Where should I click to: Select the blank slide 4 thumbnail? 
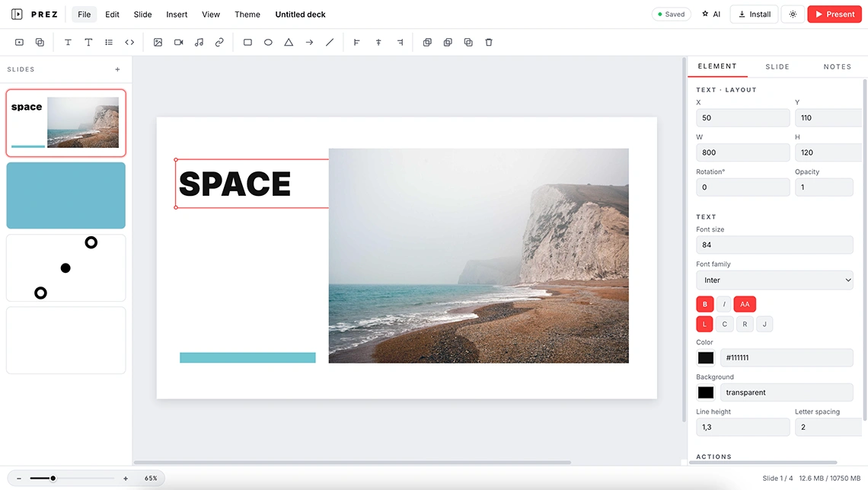[66, 341]
